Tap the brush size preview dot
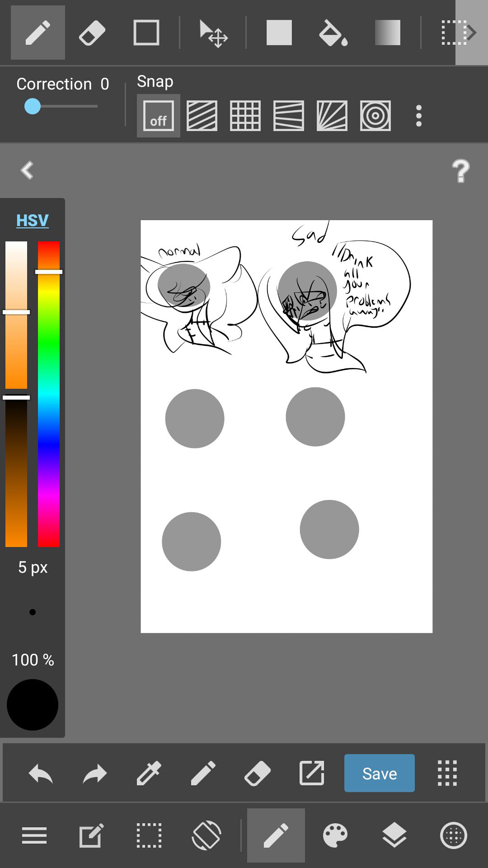488x868 pixels. click(33, 612)
